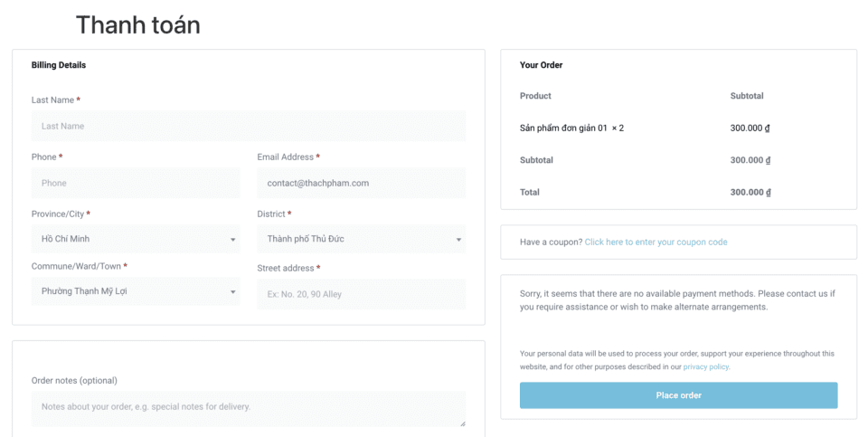Click into the Phone number field

(x=136, y=183)
